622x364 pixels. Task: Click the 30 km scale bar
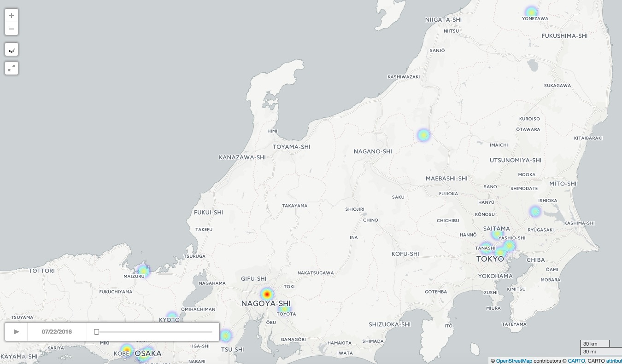pos(594,344)
